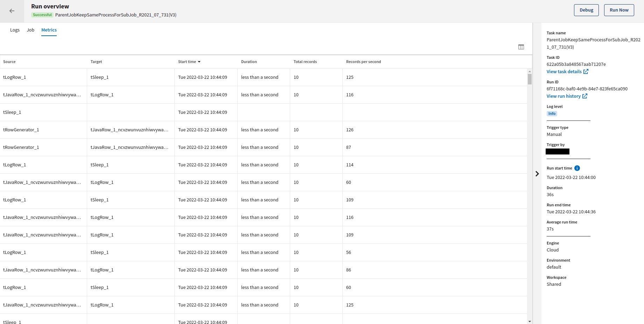644x324 pixels.
Task: Open the View run history link
Action: pyautogui.click(x=563, y=96)
